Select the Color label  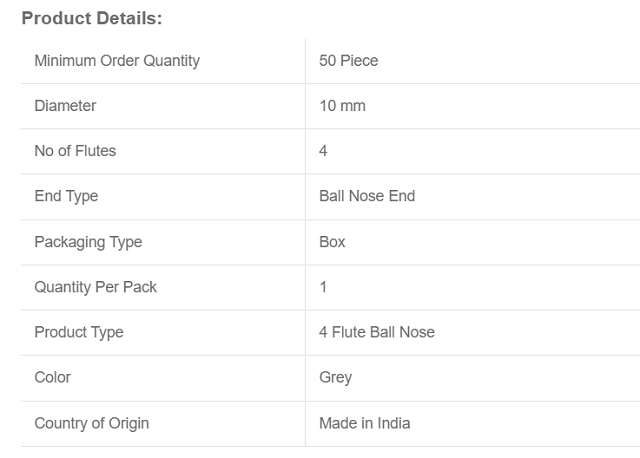(52, 377)
